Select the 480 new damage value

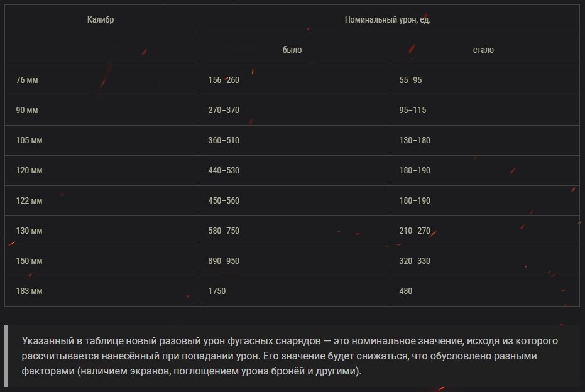click(406, 291)
